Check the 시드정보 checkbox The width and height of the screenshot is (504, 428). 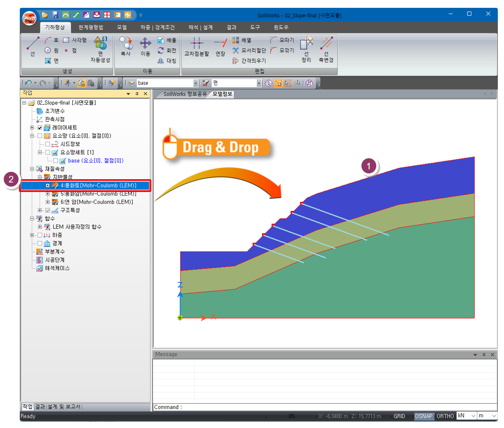[x=48, y=144]
